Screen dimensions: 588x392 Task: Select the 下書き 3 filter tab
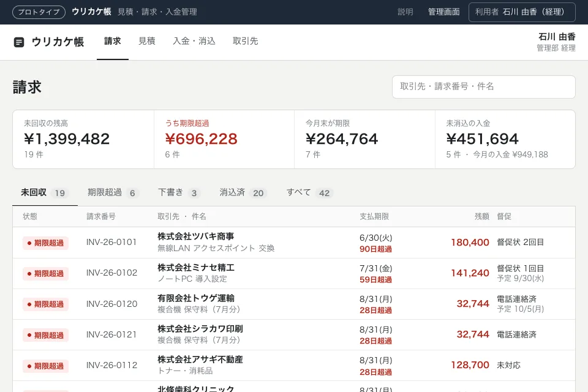coord(179,193)
